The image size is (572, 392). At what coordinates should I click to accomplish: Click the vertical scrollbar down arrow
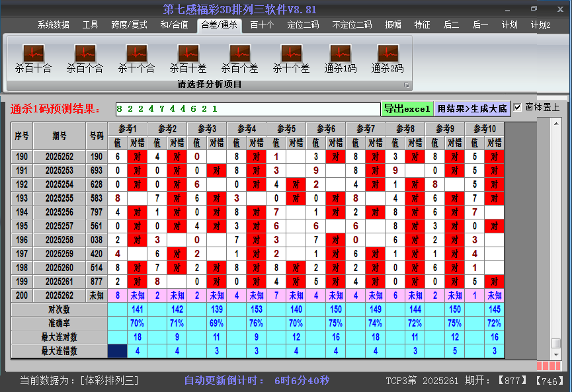tap(556, 353)
